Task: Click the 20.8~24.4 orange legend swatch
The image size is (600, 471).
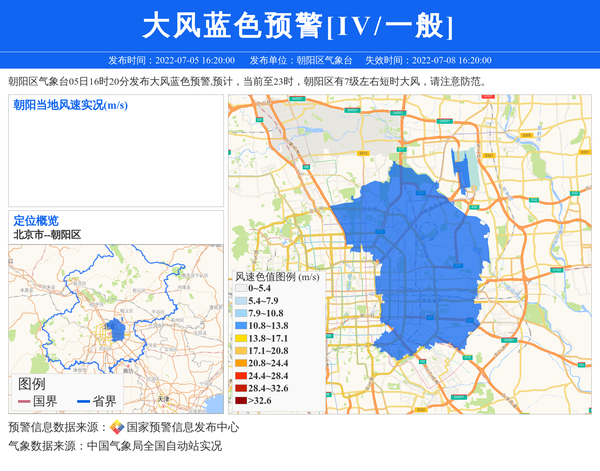Action: [x=240, y=364]
